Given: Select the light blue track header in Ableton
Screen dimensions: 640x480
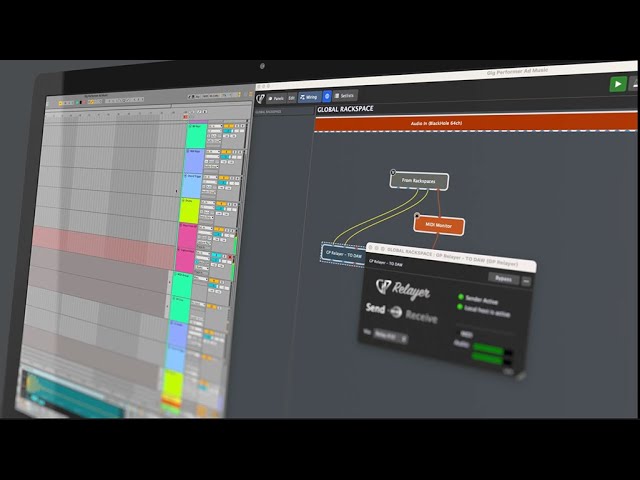Looking at the screenshot, I should (191, 186).
